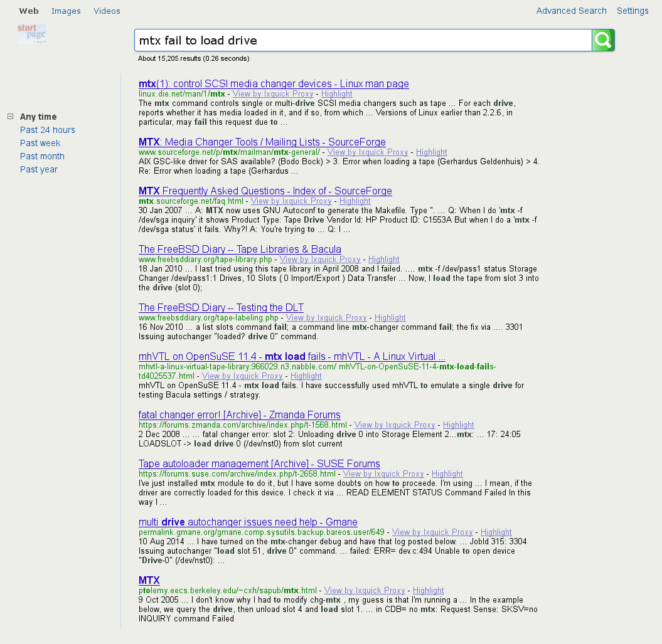The width and height of the screenshot is (662, 644).
Task: View permalink.gmane.org result by Ixquick Proxy
Action: pyautogui.click(x=432, y=532)
